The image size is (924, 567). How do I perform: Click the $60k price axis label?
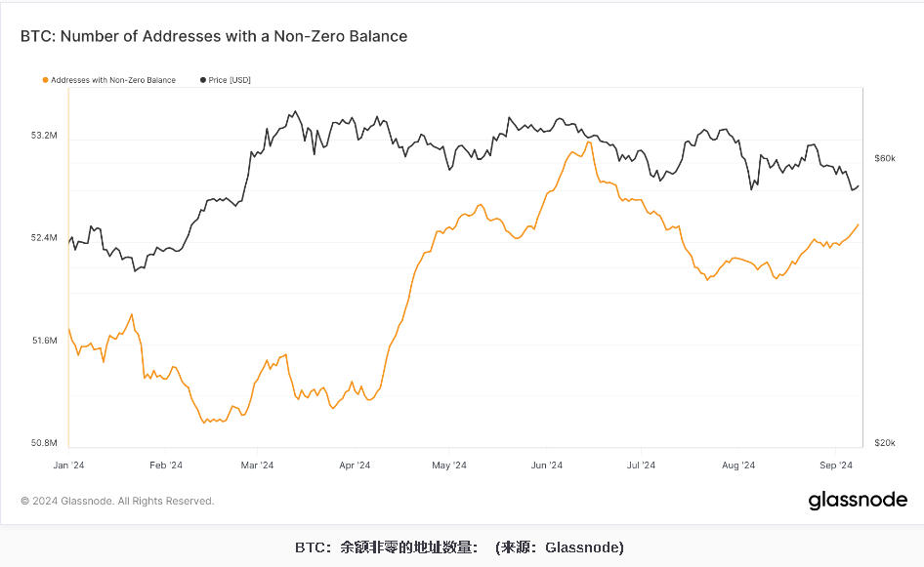pyautogui.click(x=885, y=158)
